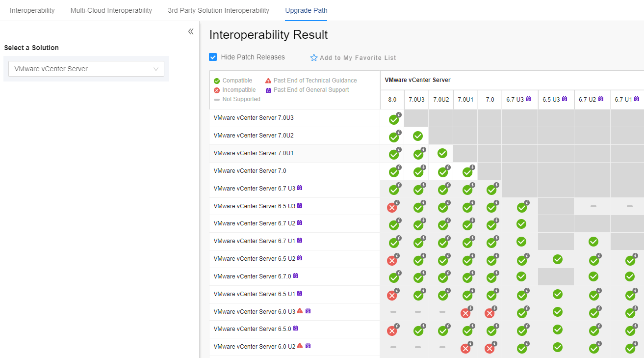The width and height of the screenshot is (644, 358).
Task: Click the 8.0 column header
Action: 392,99
